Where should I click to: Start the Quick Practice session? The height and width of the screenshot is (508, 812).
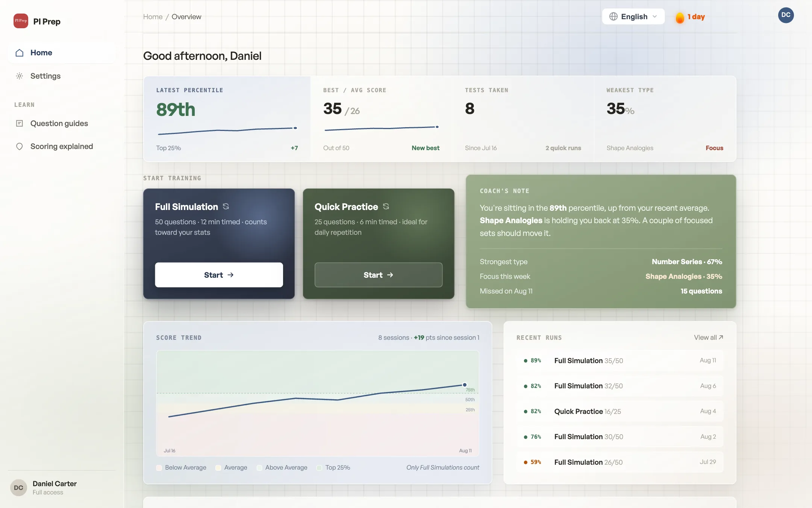(x=378, y=275)
